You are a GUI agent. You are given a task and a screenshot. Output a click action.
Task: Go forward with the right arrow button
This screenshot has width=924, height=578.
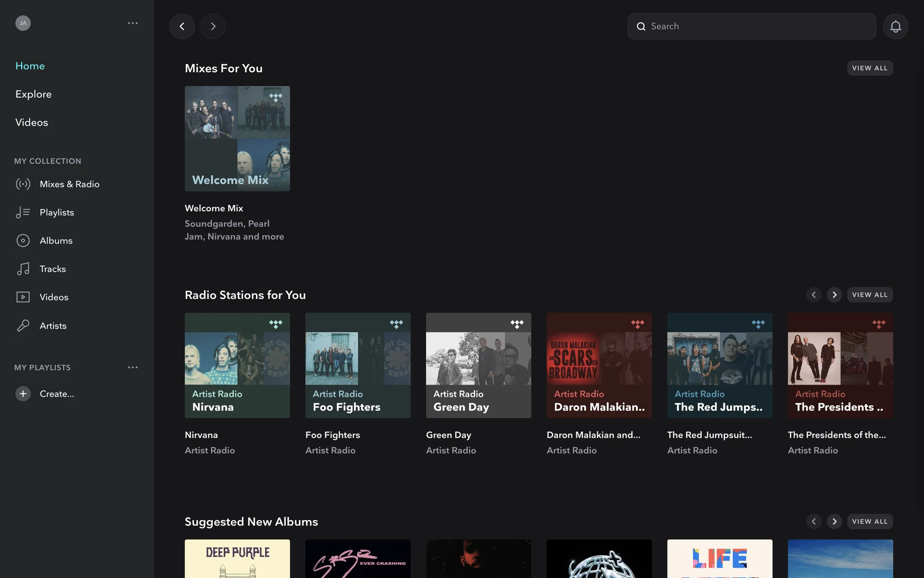(213, 26)
